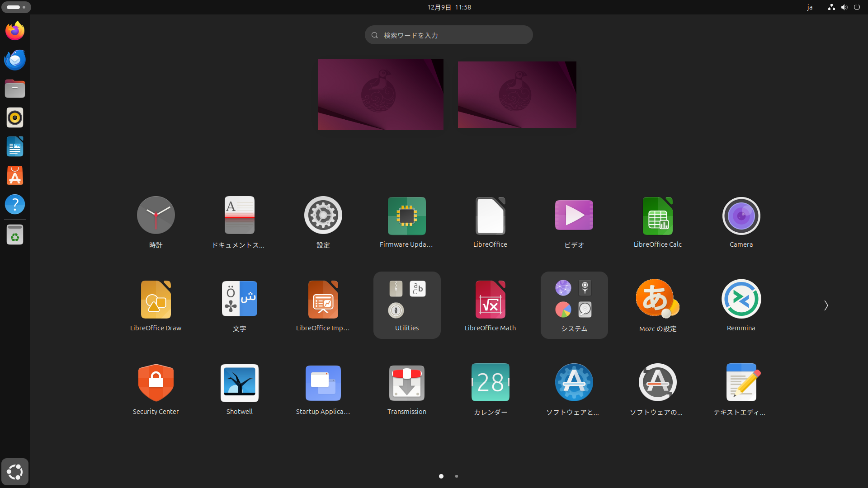The height and width of the screenshot is (488, 868).
Task: Launch Shotwell photo manager
Action: [x=239, y=383]
